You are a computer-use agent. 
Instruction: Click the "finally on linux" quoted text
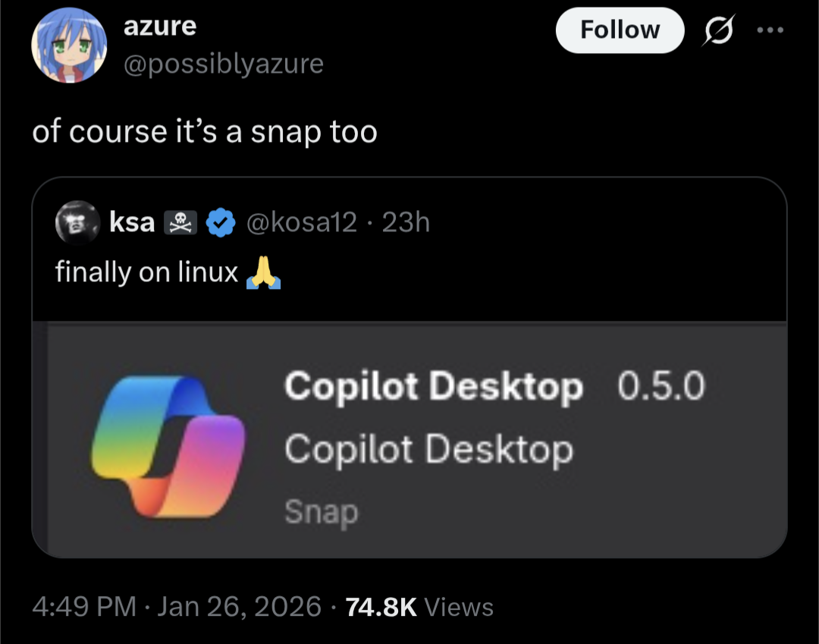(x=147, y=272)
